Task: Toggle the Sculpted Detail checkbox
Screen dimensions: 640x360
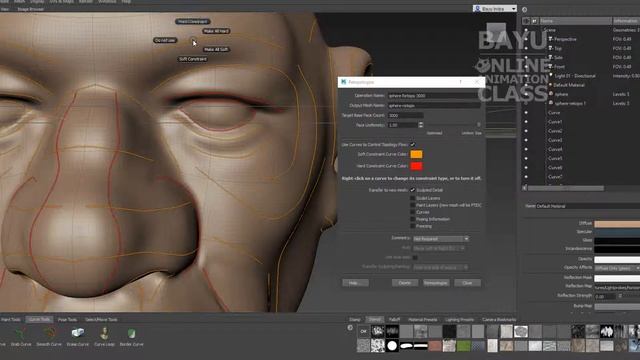Action: pos(413,190)
